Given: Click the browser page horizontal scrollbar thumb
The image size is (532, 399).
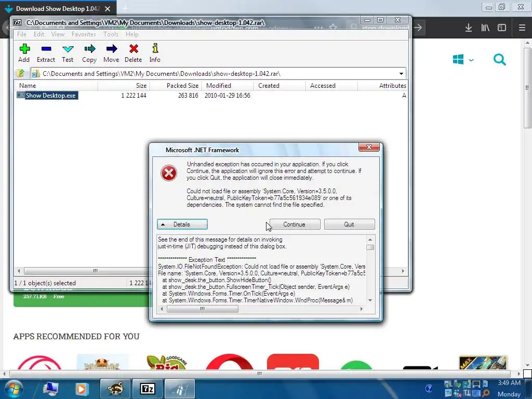Looking at the screenshot, I should click(x=260, y=374).
